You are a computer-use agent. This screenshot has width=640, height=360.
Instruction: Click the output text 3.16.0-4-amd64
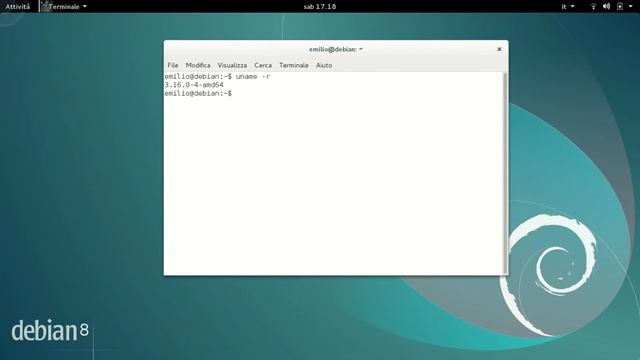point(194,85)
